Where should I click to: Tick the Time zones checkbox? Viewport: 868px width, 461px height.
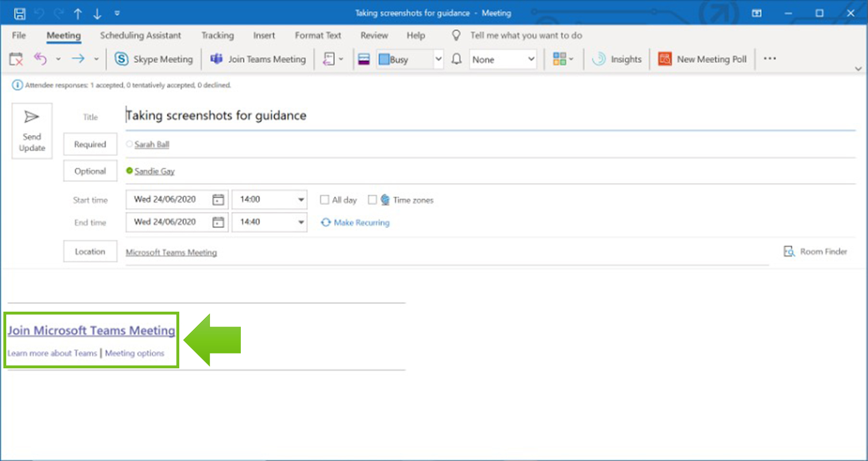coord(372,200)
